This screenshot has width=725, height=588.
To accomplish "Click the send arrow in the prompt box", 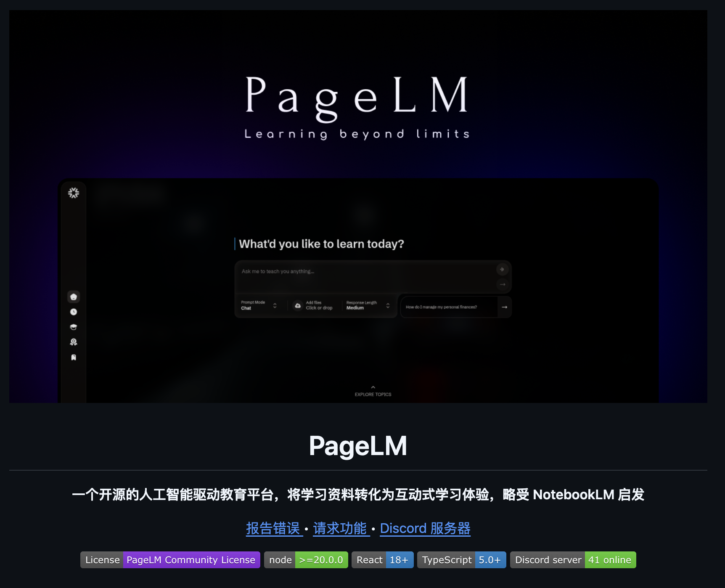I will point(502,284).
